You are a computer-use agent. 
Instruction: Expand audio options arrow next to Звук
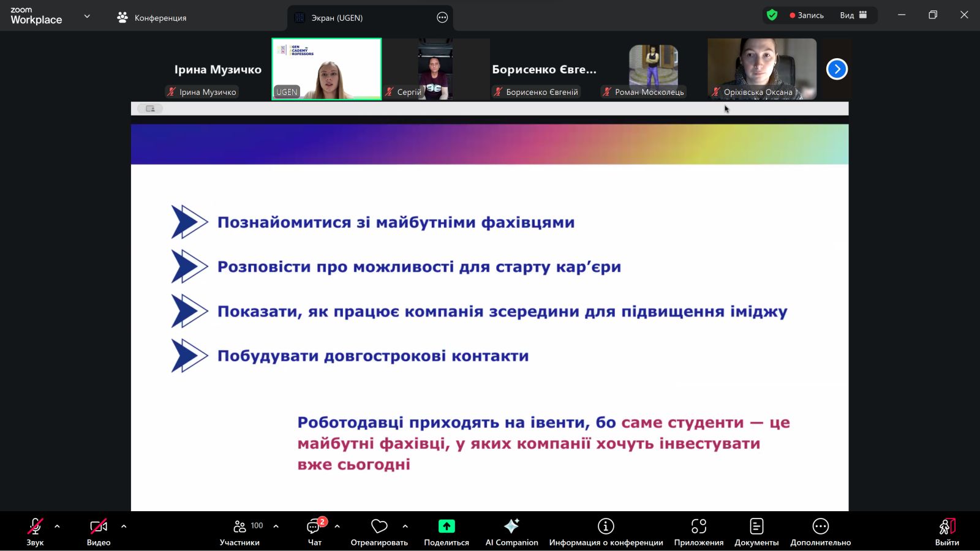(x=57, y=526)
